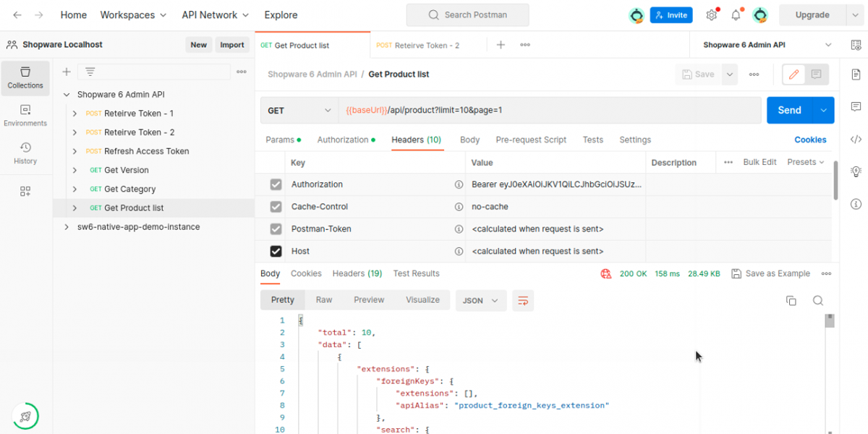Image resolution: width=868 pixels, height=434 pixels.
Task: Click the Search Postman field
Action: (467, 14)
